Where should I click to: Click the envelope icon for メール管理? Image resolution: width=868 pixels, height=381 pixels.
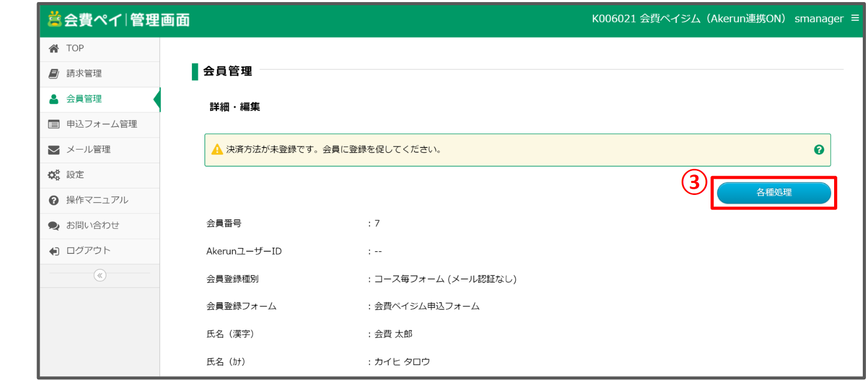tap(54, 150)
